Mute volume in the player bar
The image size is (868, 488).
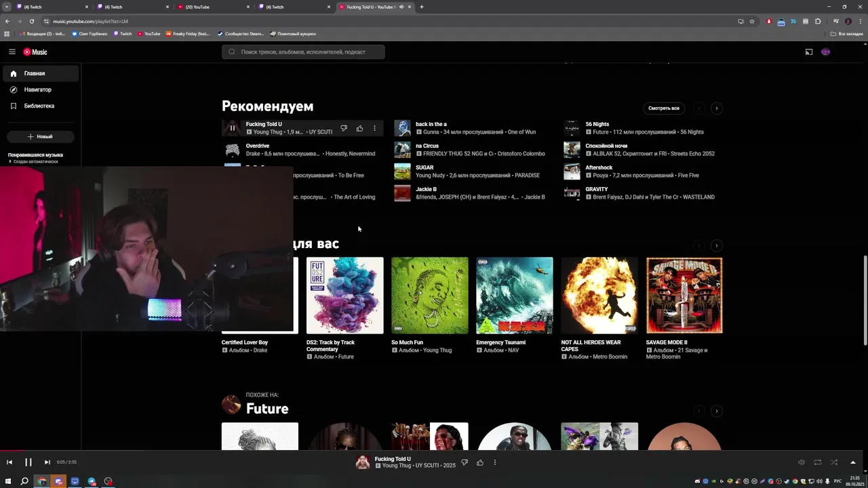tap(801, 462)
